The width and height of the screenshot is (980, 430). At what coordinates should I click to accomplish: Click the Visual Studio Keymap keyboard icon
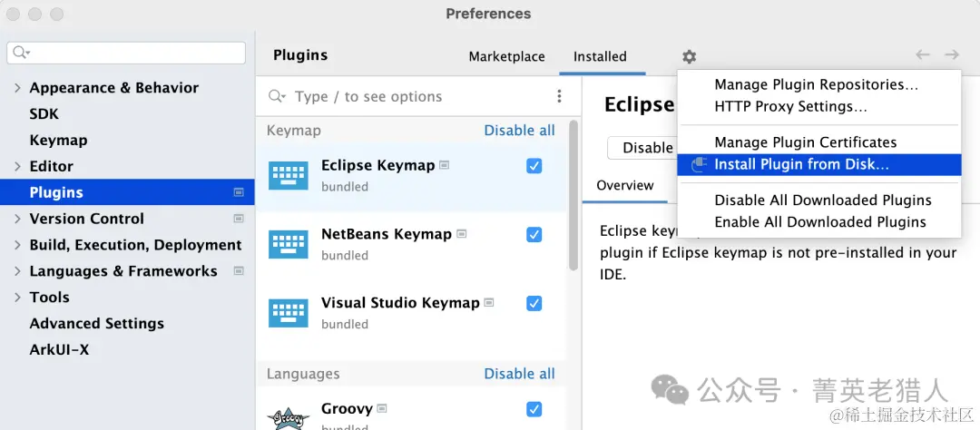[289, 313]
